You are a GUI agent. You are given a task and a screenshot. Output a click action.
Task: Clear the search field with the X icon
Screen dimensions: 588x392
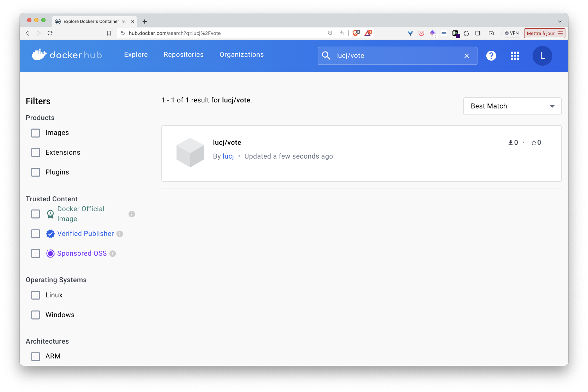[467, 55]
